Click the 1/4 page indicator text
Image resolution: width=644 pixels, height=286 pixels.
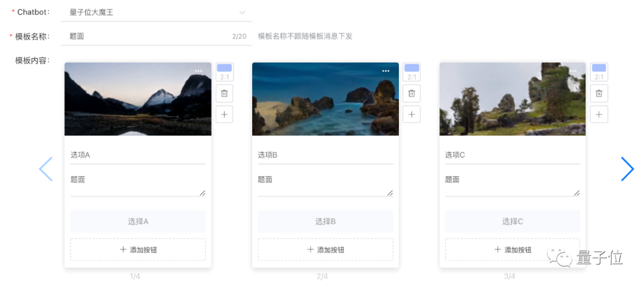click(135, 276)
